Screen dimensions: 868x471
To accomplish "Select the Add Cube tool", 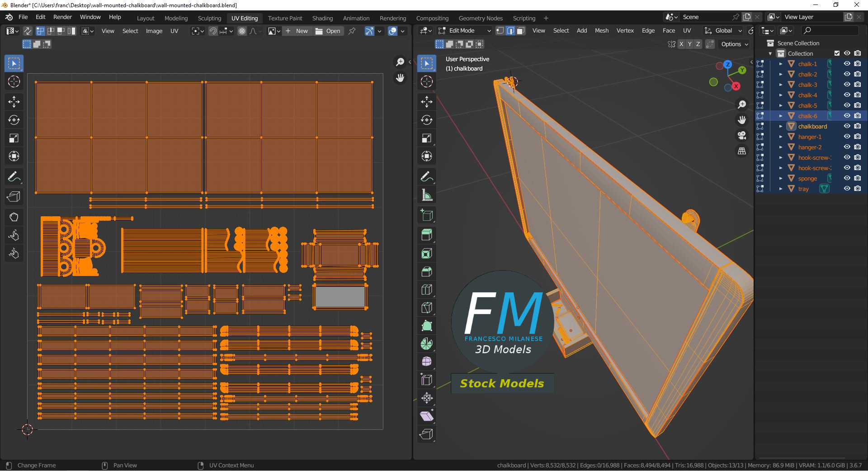I will [x=426, y=215].
